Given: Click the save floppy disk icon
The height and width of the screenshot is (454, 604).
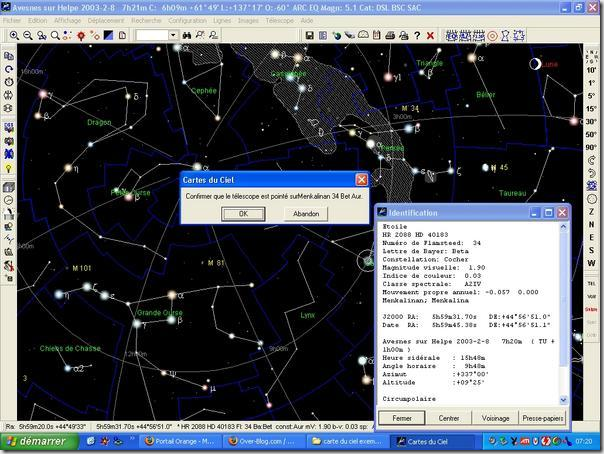Looking at the screenshot, I should point(309,35).
